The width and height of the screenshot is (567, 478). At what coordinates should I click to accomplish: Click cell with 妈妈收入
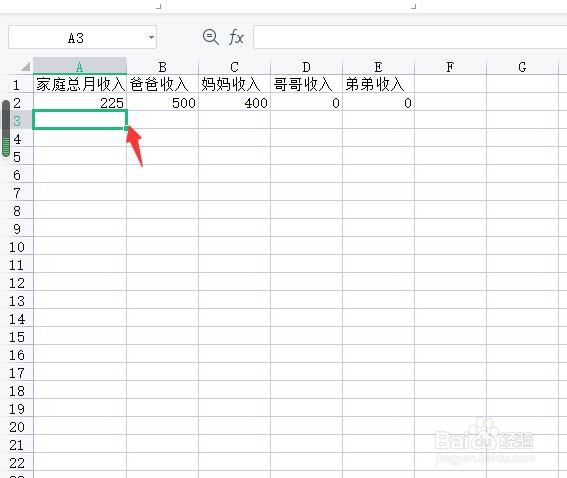(234, 84)
